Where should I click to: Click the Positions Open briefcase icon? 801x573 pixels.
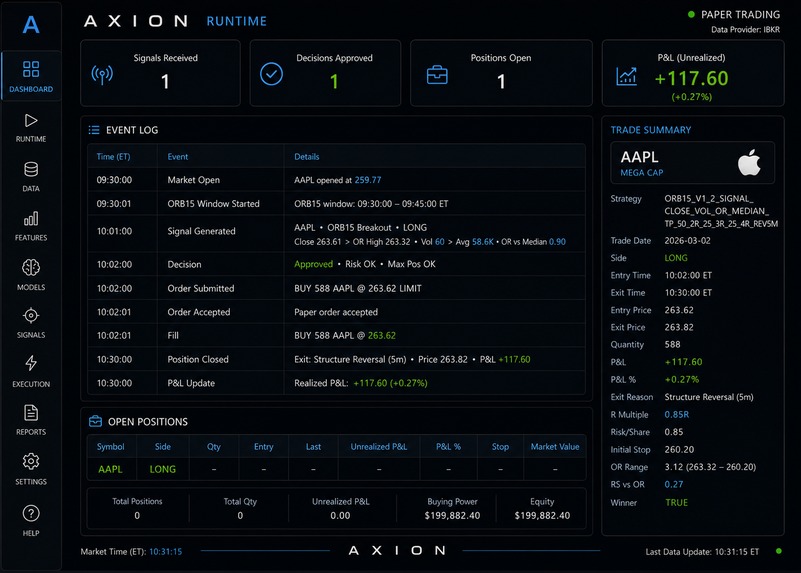click(x=437, y=75)
